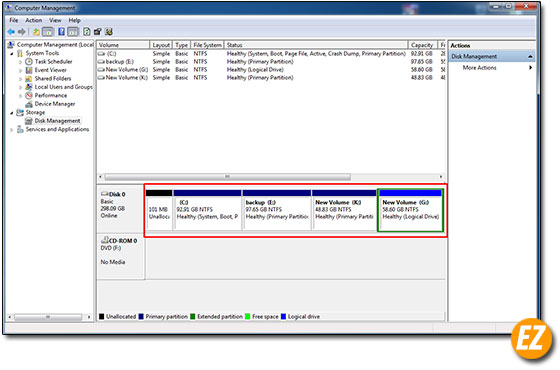The width and height of the screenshot is (560, 370).
Task: Click the Shared Folders icon in tree
Action: [x=29, y=79]
